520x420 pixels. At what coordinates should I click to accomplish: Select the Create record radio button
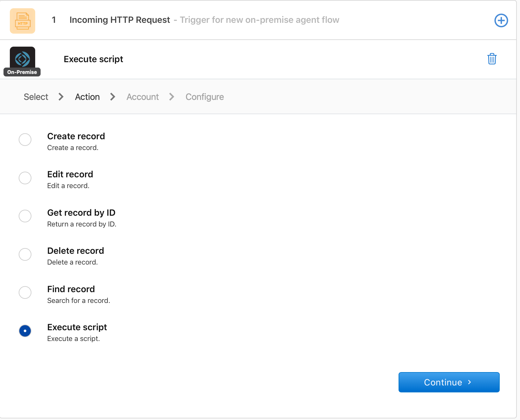[x=25, y=140]
